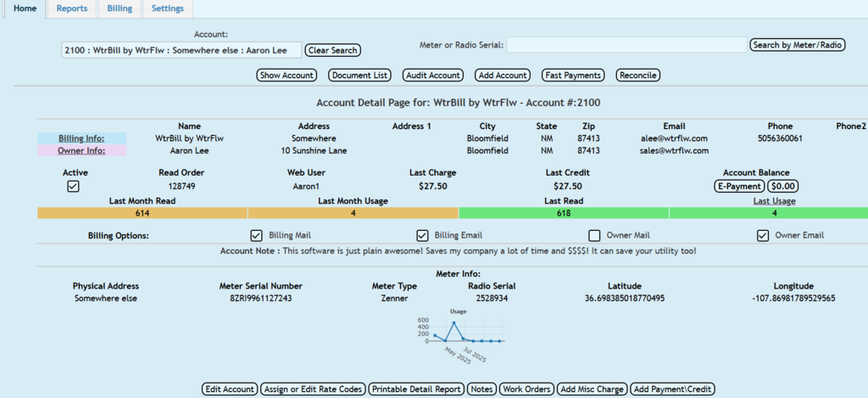
Task: Click the Clear Search button
Action: coord(332,50)
